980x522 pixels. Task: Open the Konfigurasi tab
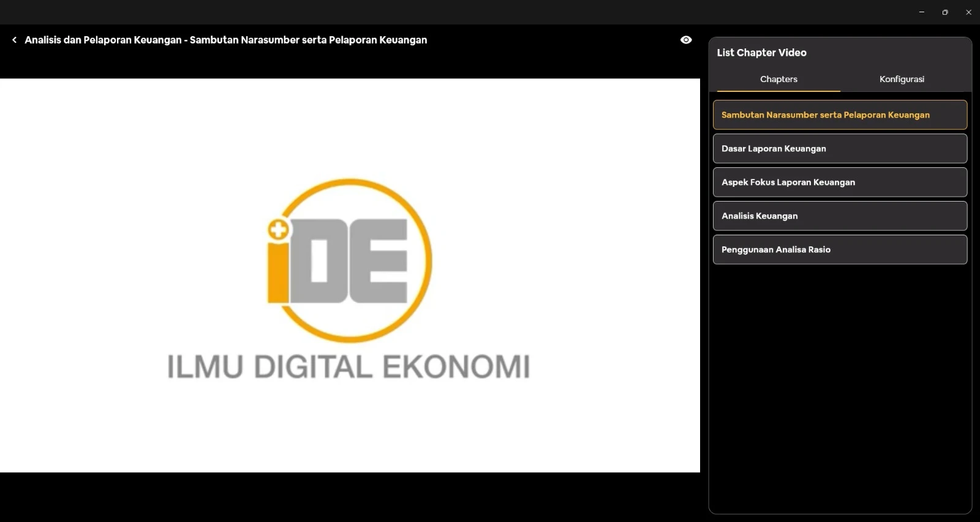tap(902, 79)
